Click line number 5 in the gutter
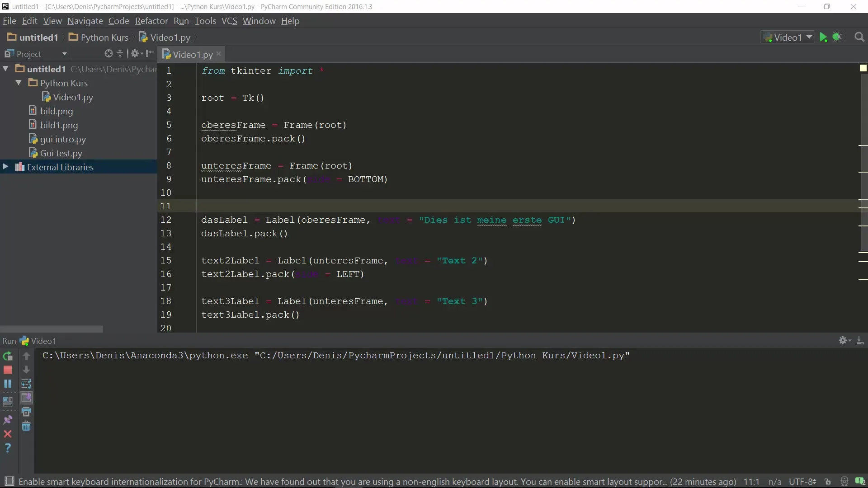Screen dimensions: 868x488 [x=169, y=125]
